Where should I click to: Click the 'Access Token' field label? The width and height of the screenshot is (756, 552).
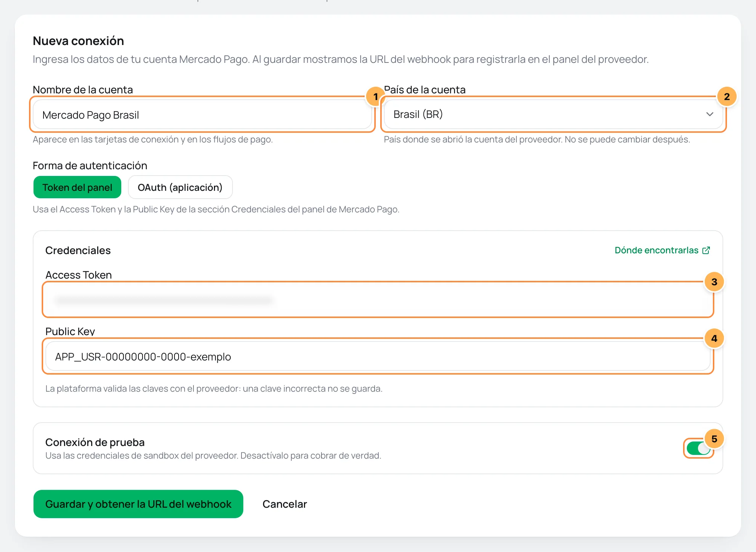pyautogui.click(x=79, y=275)
